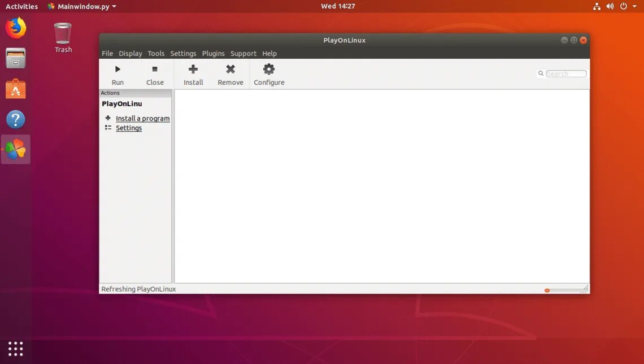644x364 pixels.
Task: Click the Search input field
Action: pyautogui.click(x=566, y=73)
